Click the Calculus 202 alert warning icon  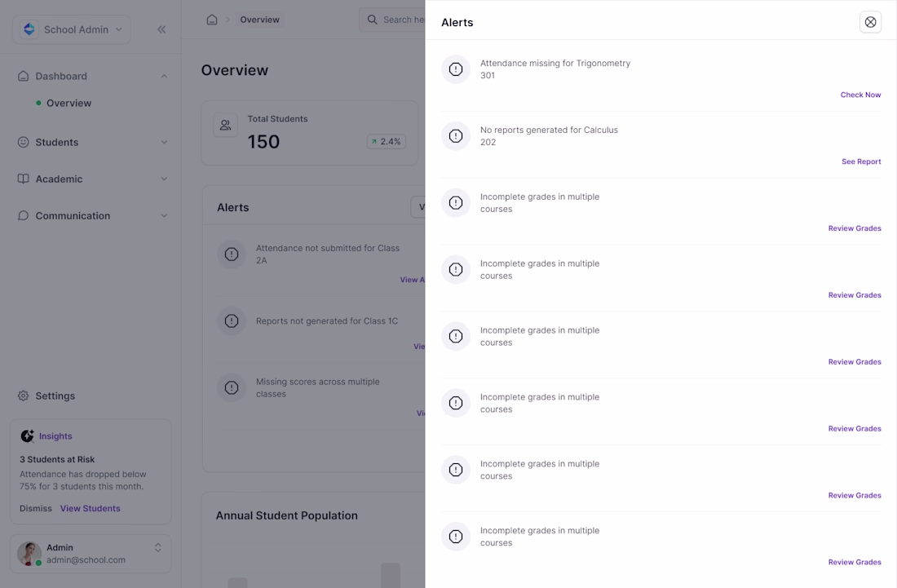[456, 136]
